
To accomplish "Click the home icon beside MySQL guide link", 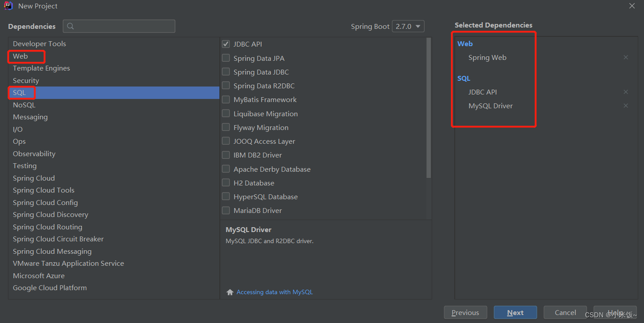I will click(x=230, y=292).
